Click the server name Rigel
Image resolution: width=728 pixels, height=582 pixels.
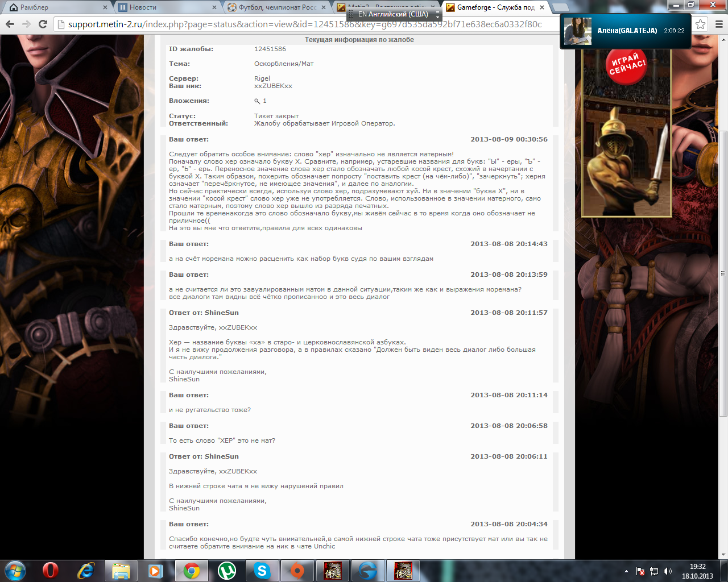pos(262,78)
